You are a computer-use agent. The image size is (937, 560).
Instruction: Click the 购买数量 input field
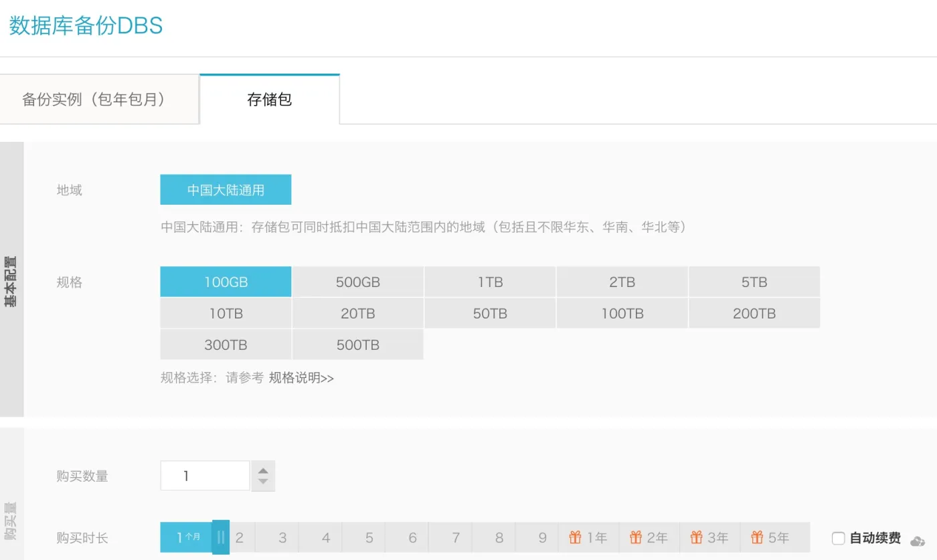coord(205,476)
